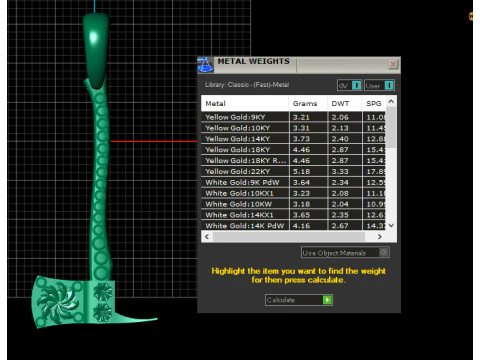Click the 5.18 grams value
Image resolution: width=480 pixels, height=360 pixels.
pos(301,172)
